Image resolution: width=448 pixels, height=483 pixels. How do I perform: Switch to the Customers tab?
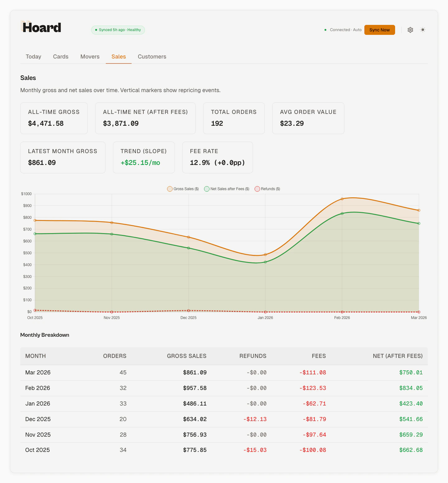pos(152,57)
